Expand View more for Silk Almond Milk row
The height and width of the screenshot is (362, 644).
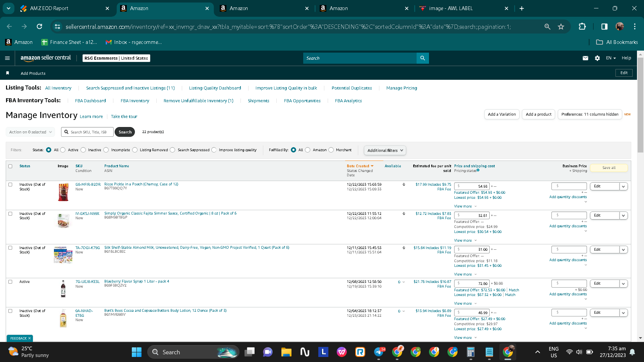(466, 274)
